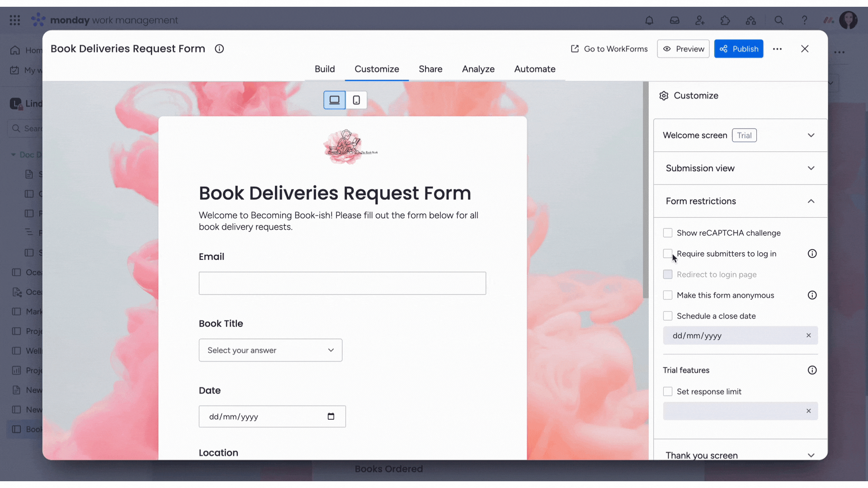This screenshot has width=868, height=488.
Task: Open notifications bell
Action: point(649,20)
